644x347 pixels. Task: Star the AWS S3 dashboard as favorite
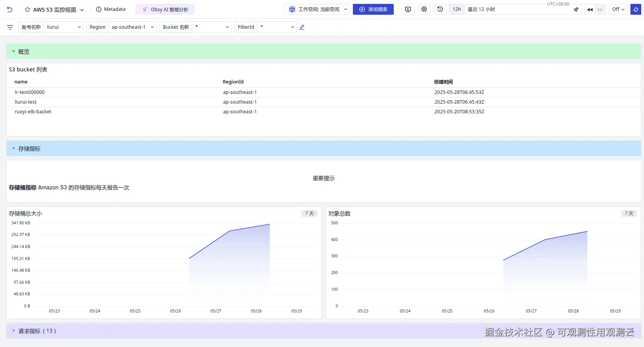tap(28, 9)
